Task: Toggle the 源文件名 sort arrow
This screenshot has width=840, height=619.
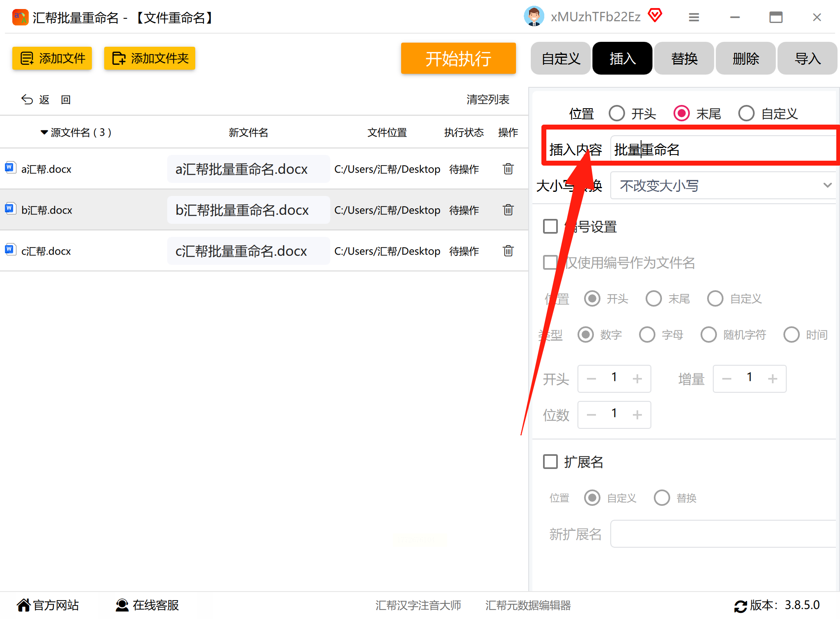Action: point(44,132)
